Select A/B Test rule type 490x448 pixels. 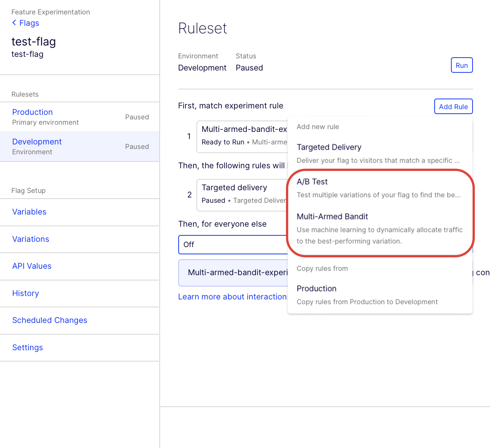point(312,182)
